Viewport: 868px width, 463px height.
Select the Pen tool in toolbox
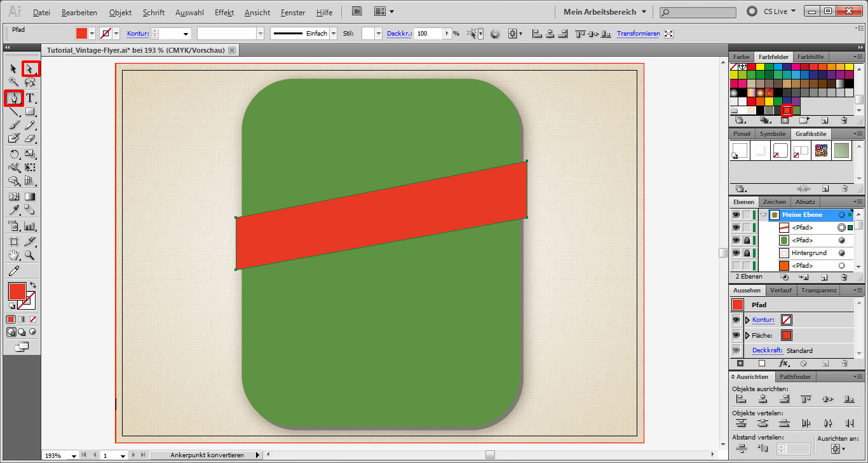(13, 97)
